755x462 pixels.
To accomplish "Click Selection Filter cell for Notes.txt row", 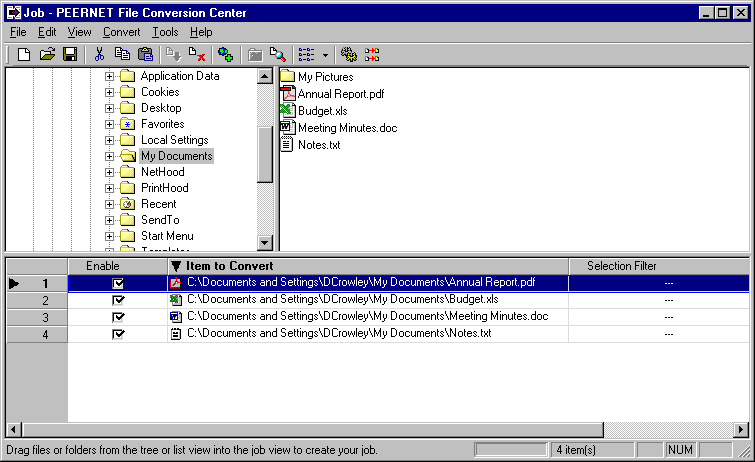I will click(x=659, y=334).
